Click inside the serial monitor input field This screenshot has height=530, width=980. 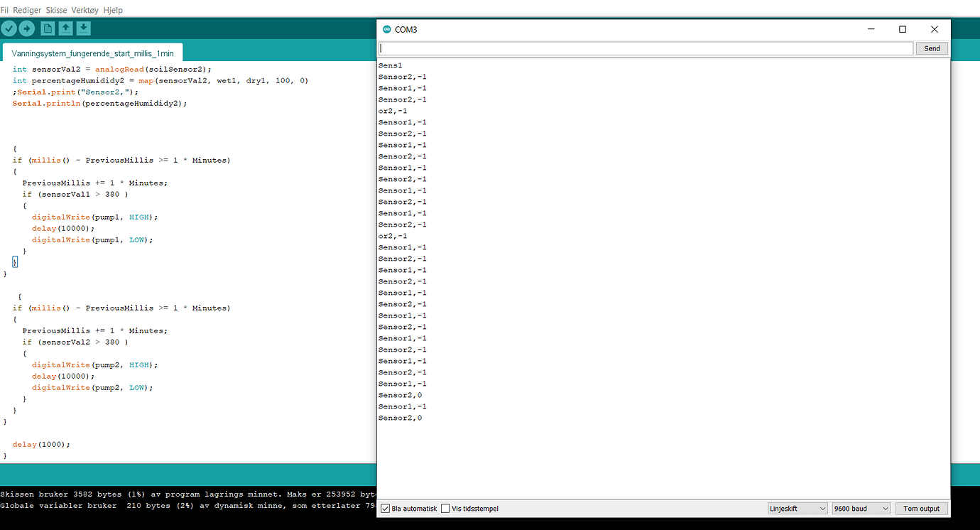(639, 48)
